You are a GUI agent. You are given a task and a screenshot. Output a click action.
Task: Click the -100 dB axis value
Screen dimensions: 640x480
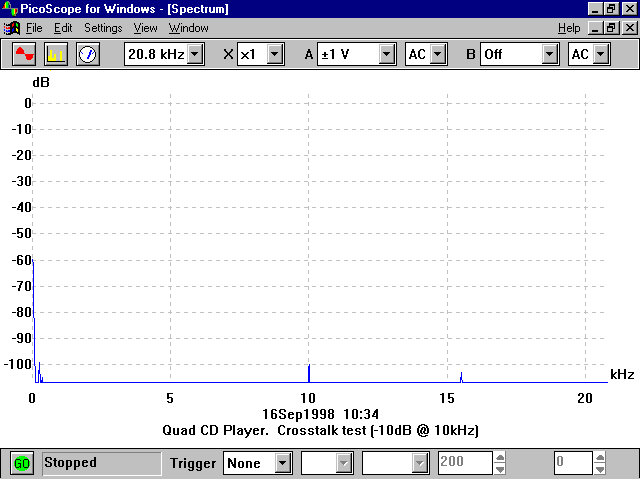point(18,364)
